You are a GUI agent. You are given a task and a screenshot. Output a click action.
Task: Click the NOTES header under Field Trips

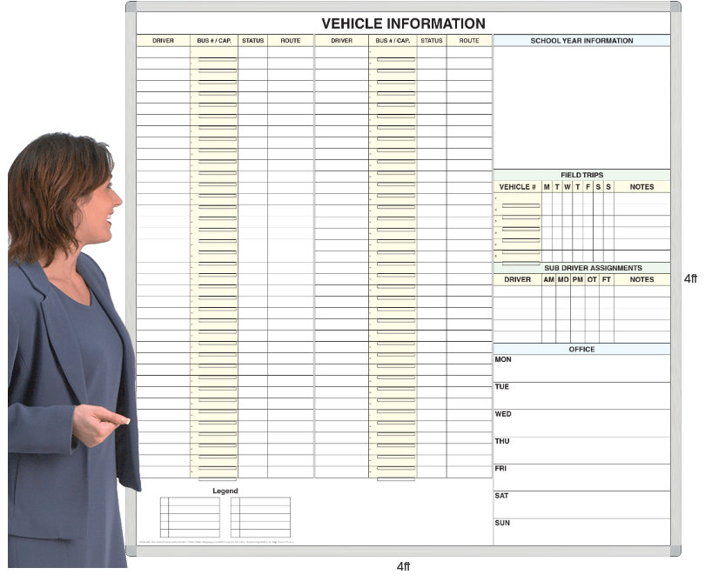point(641,187)
